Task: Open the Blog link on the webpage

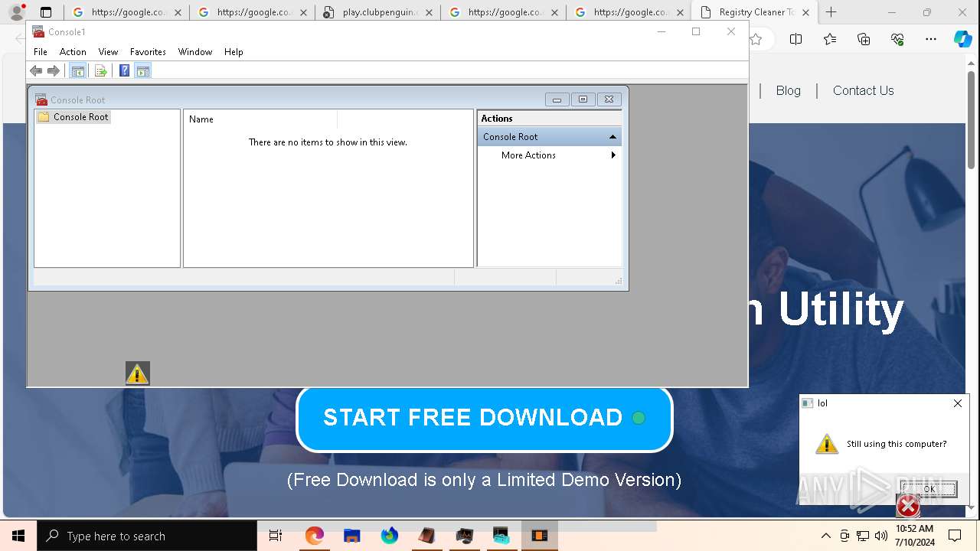Action: pos(788,90)
